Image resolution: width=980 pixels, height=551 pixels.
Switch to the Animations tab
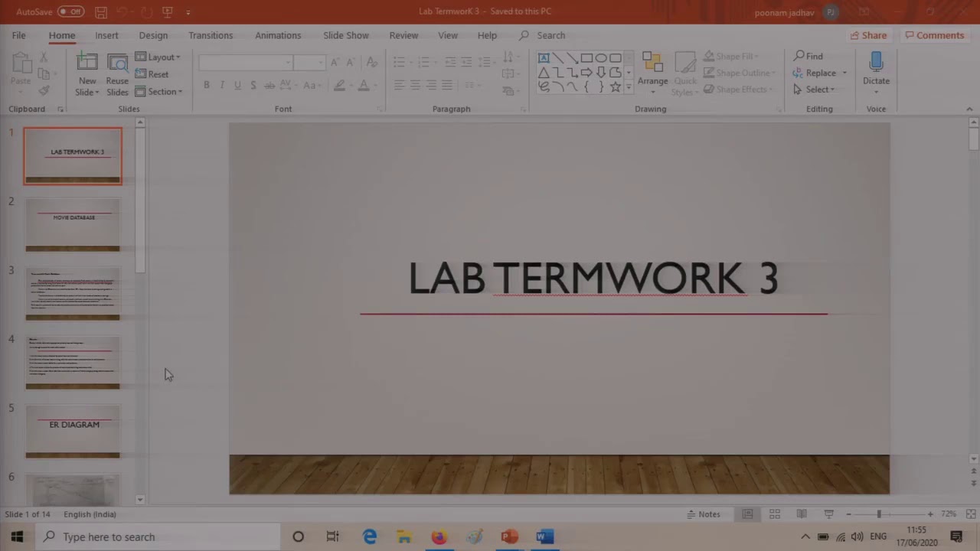[278, 35]
